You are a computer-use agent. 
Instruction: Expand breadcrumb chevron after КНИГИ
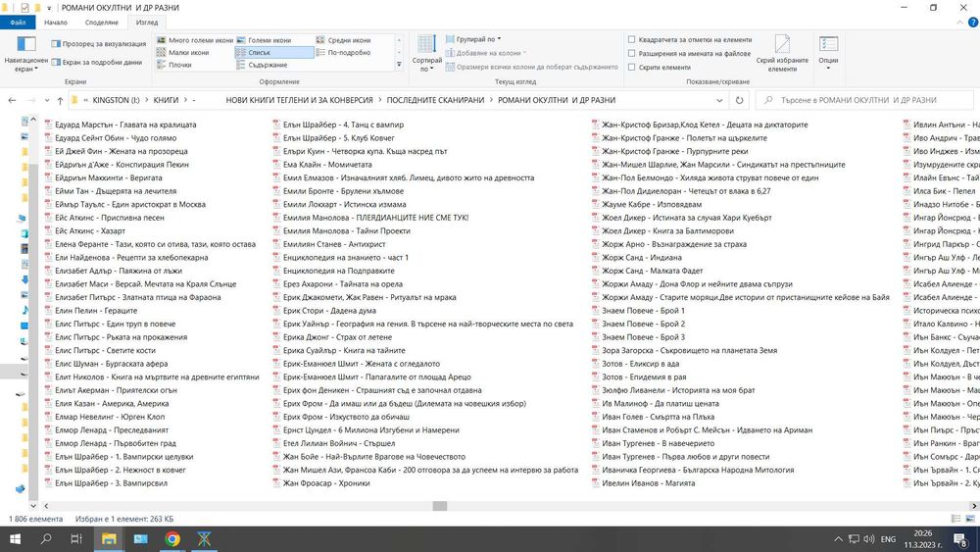(185, 100)
